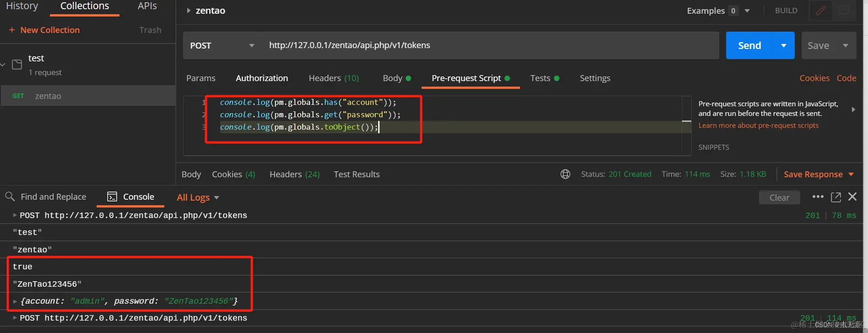
Task: Click the "test" console output line
Action: tap(27, 232)
